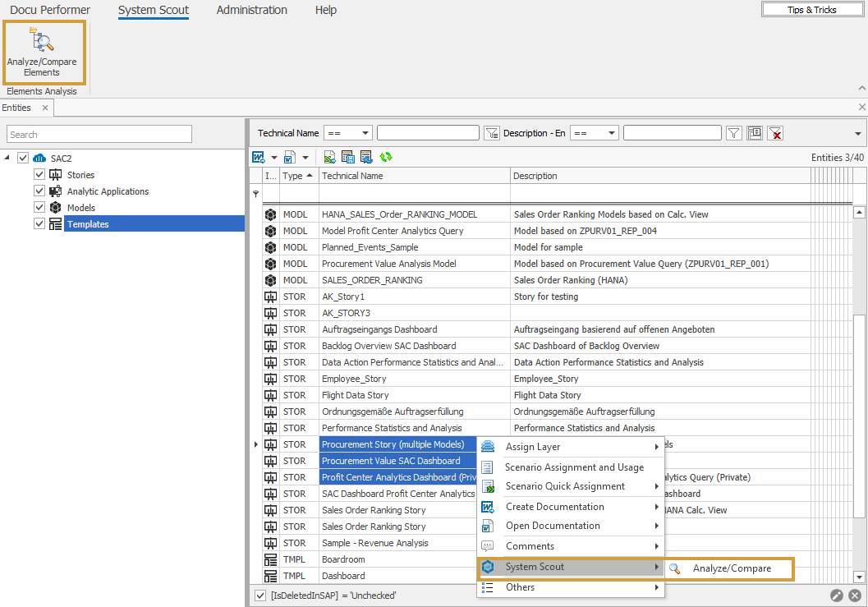Toggle the [IsDeletedInSAP] = 'Unchecked' filter checkbox
The image size is (868, 607).
coord(261,595)
